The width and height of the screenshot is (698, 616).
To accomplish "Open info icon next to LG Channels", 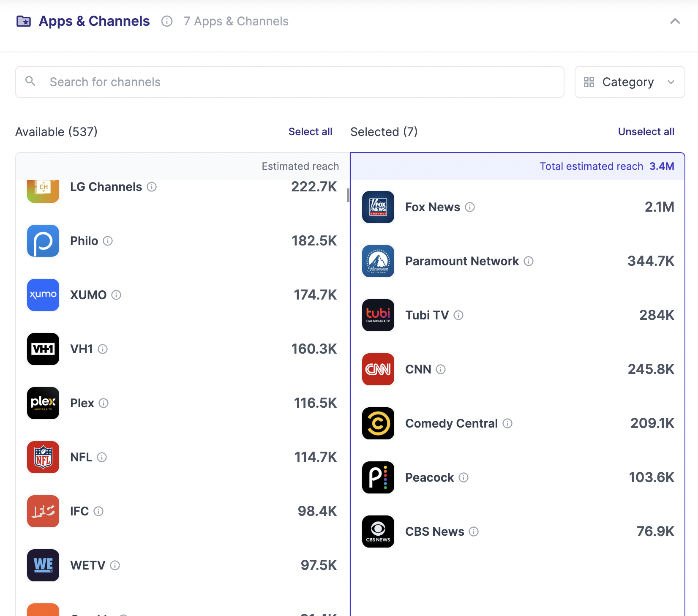I will point(152,187).
